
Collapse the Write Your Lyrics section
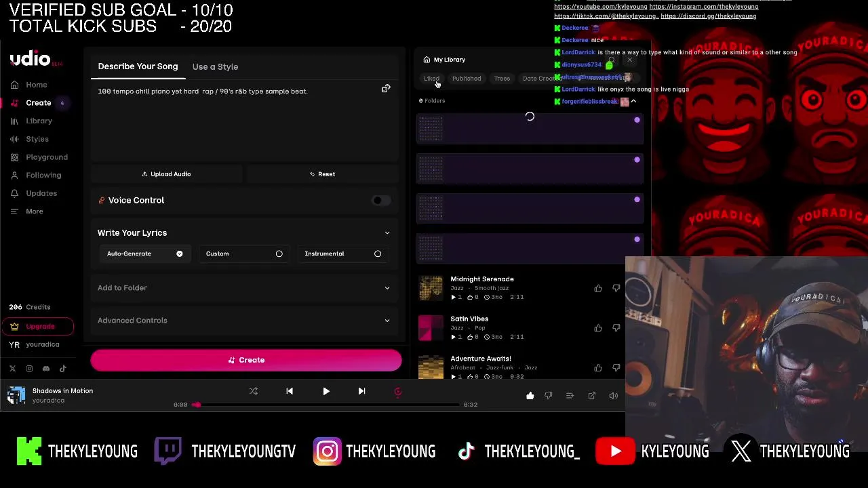(x=387, y=232)
